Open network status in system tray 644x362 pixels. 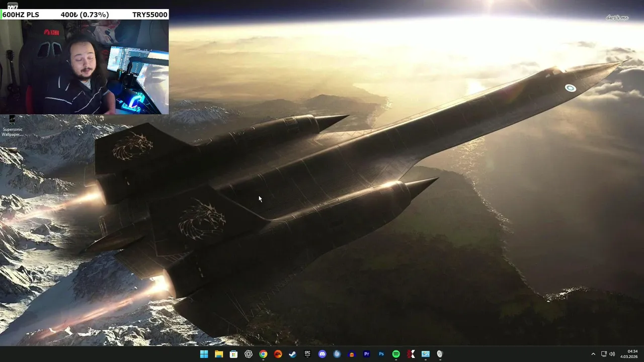[604, 354]
